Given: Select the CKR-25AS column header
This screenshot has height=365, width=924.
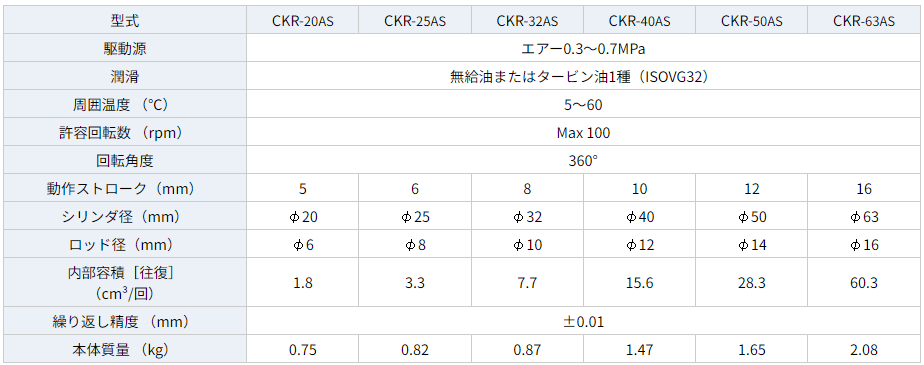Looking at the screenshot, I should click(x=415, y=21).
